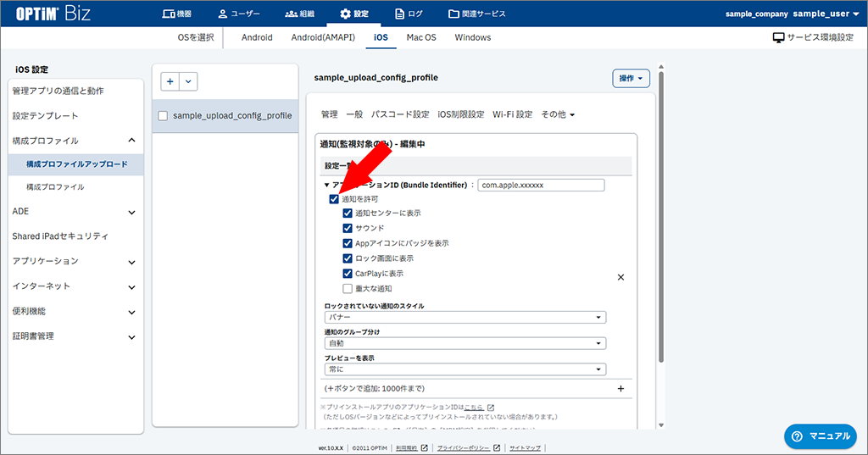Uncheck ロック画面に表示 checkbox
The image size is (868, 455).
[347, 258]
